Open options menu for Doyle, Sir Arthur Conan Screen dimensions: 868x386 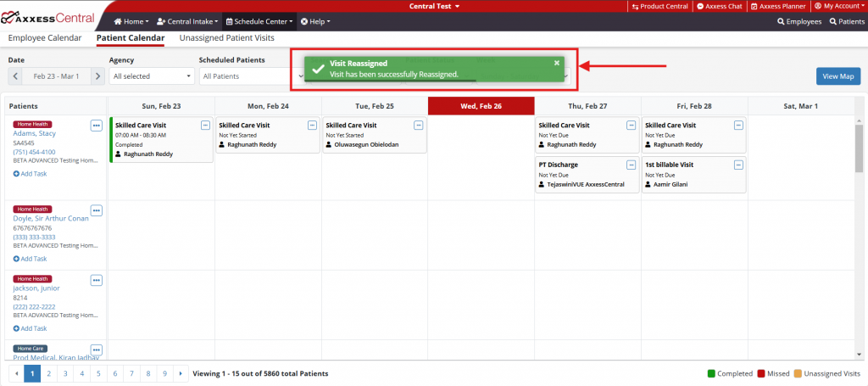(x=97, y=210)
